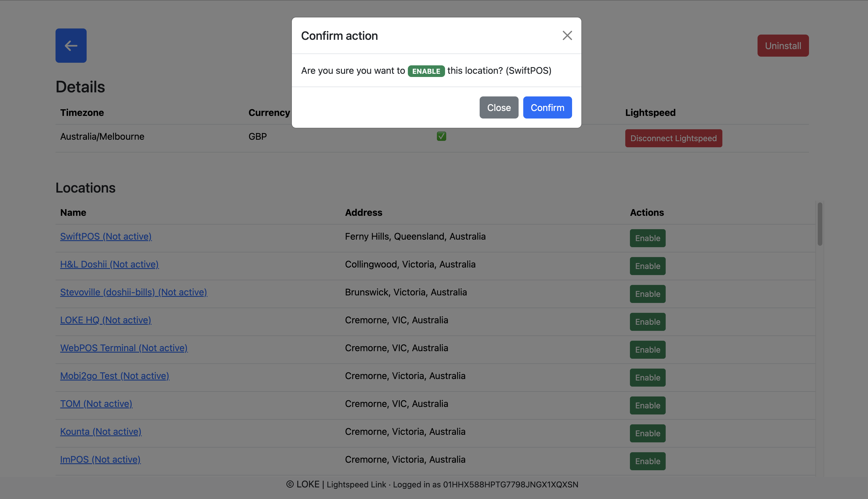Confirm enabling the SwiftPOS location

(547, 108)
